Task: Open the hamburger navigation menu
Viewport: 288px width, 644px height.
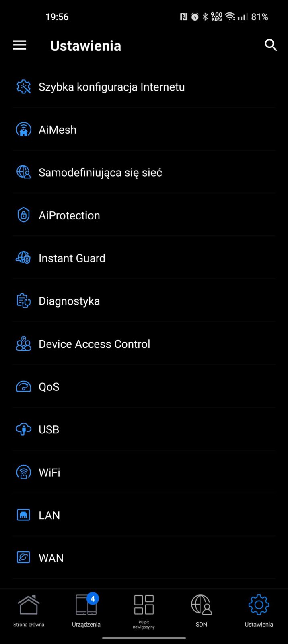Action: 19,45
